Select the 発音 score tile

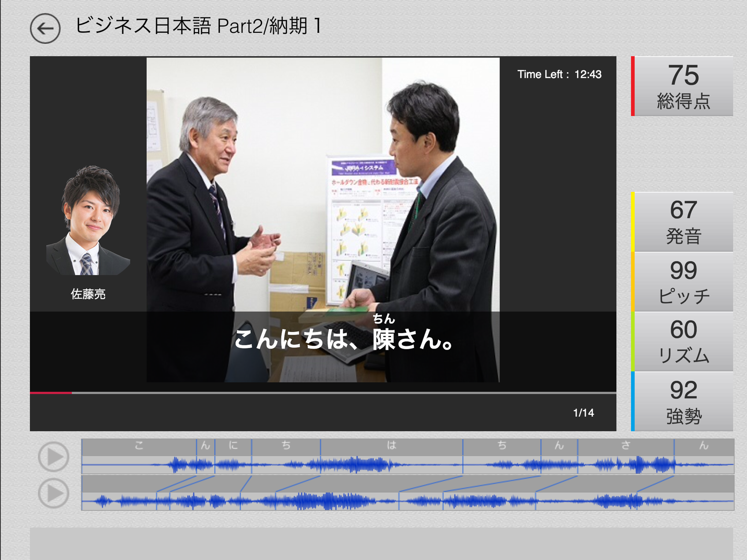pos(683,222)
